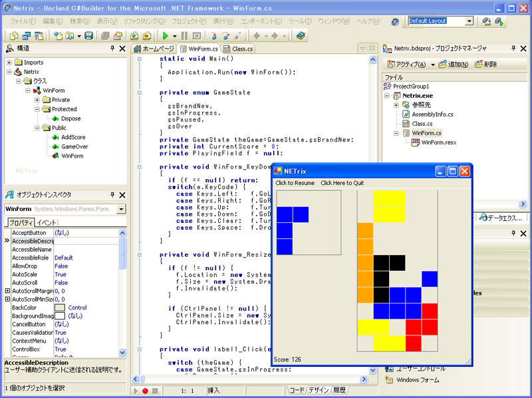This screenshot has height=398, width=532.
Task: Click the Add file to project icon
Action: [x=134, y=36]
